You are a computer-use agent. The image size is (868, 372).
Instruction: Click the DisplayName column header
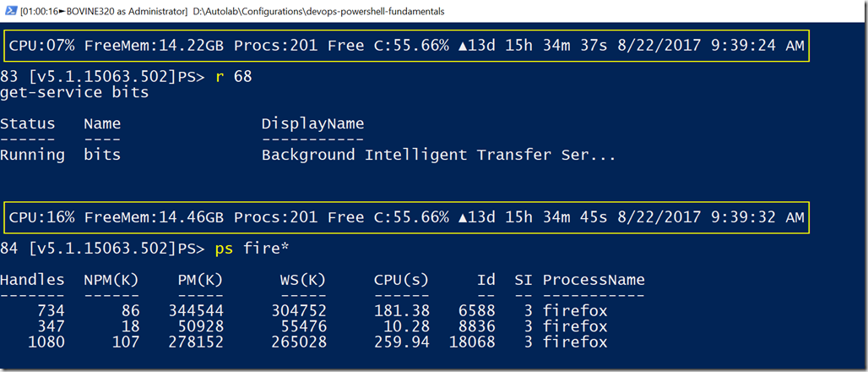[x=312, y=123]
